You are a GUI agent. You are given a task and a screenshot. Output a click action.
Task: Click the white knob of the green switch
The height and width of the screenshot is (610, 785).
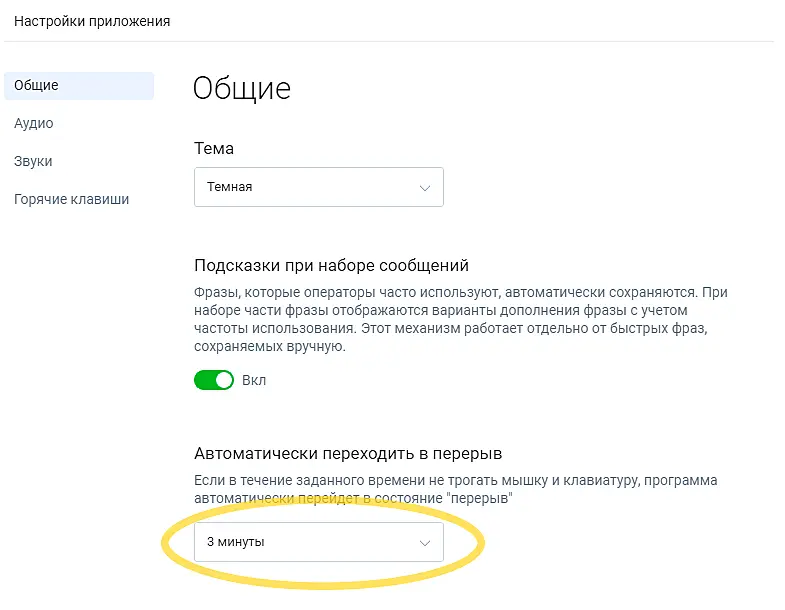coord(223,380)
